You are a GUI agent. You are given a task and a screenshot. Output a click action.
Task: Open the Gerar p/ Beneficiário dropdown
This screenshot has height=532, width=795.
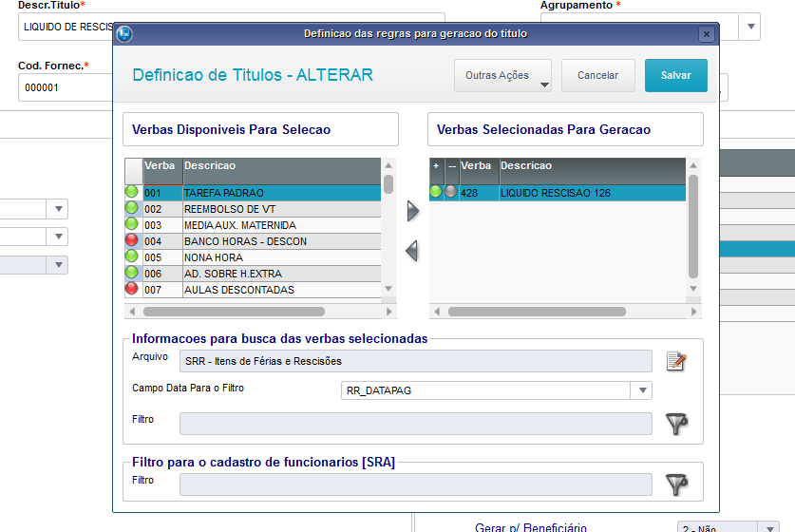pos(769,528)
